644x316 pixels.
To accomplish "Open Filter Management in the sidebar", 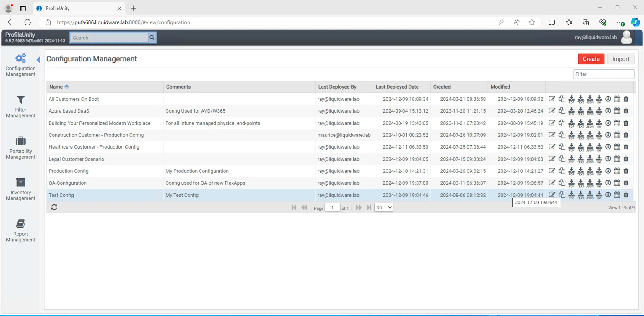I will click(x=20, y=106).
